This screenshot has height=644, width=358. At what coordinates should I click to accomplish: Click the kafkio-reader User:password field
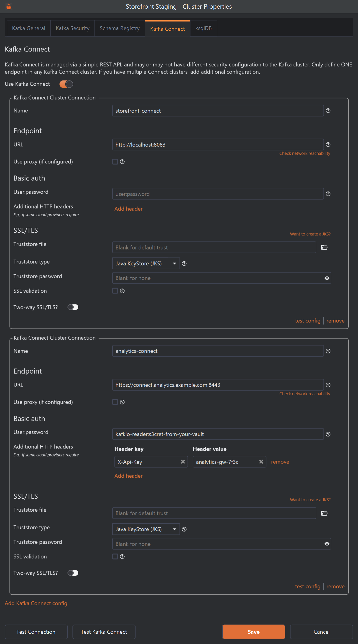pyautogui.click(x=218, y=434)
